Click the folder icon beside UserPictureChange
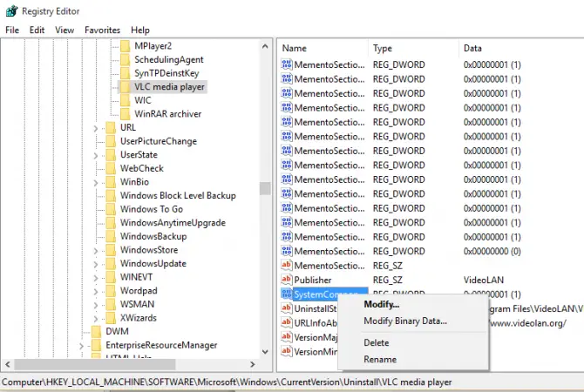Screen dimensions: 584x392 (x=111, y=141)
